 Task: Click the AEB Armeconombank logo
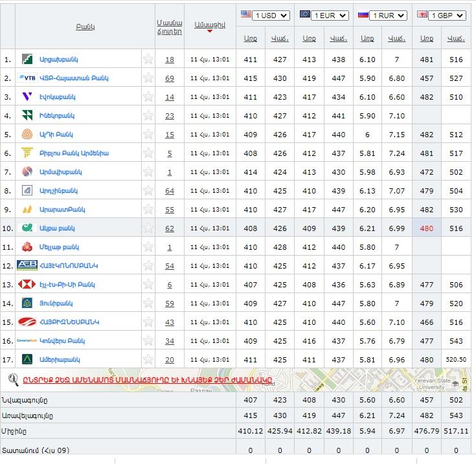pyautogui.click(x=27, y=266)
